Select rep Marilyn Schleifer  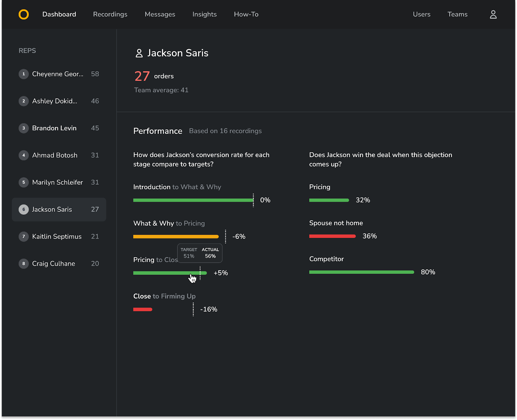pos(59,182)
